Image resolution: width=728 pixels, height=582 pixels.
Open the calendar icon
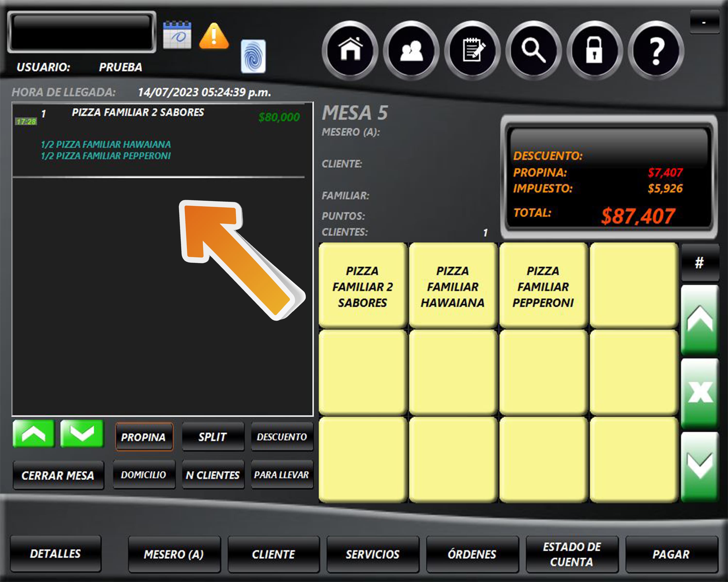(x=177, y=35)
